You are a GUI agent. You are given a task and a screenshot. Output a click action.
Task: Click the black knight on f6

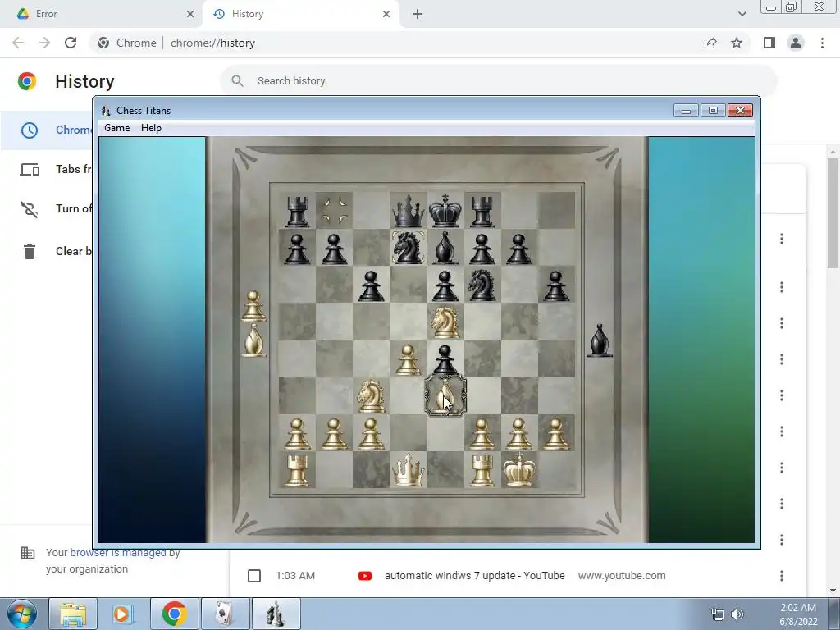482,285
